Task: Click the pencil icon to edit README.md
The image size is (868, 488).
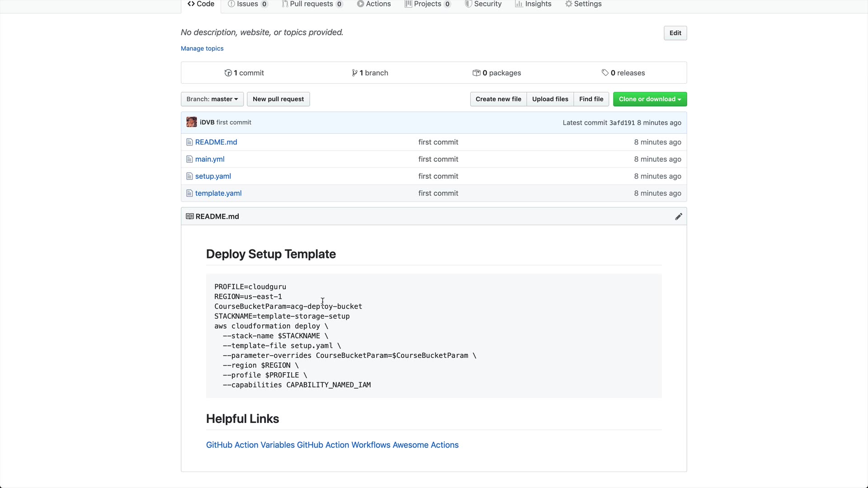Action: coord(679,217)
